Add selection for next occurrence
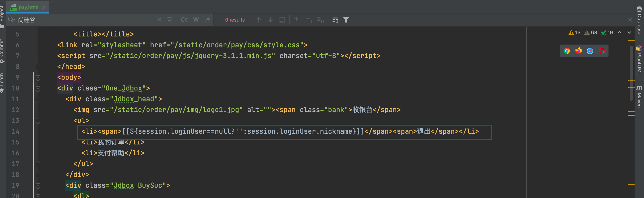 pos(297,20)
